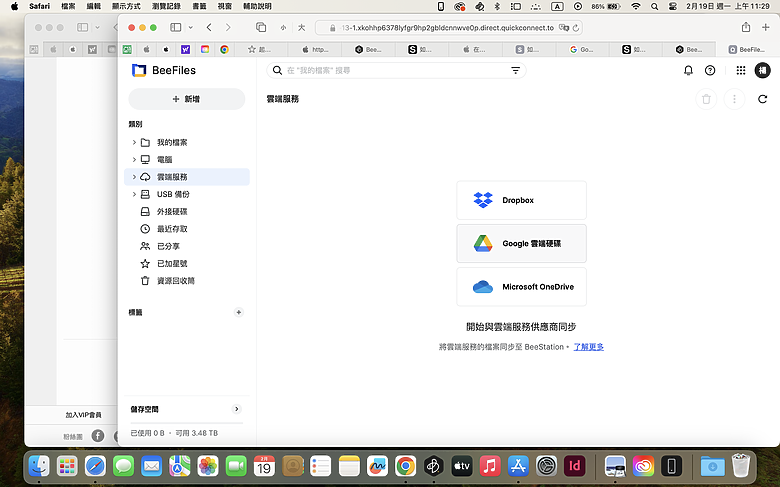The image size is (780, 487).
Task: Select Google 雲端硬碟 provider
Action: click(x=521, y=243)
